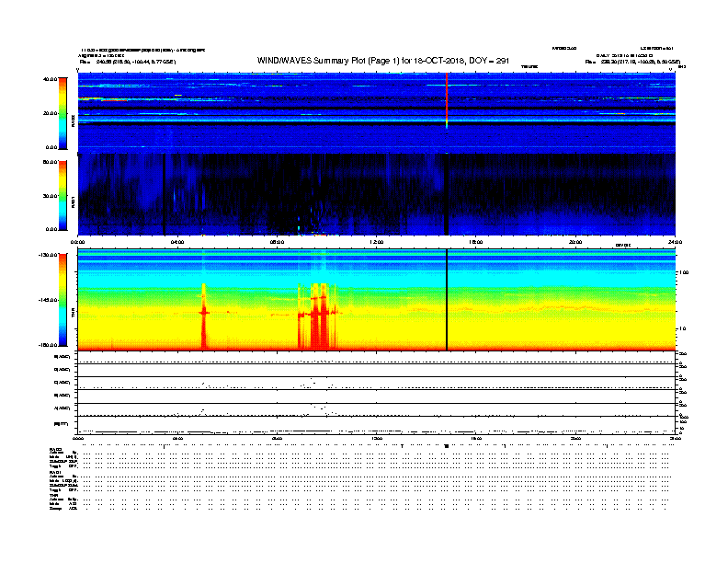Screen dimensions: 728x563
Task: Click the red burst cluster near 09:30 in TNR
Action: [x=318, y=316]
